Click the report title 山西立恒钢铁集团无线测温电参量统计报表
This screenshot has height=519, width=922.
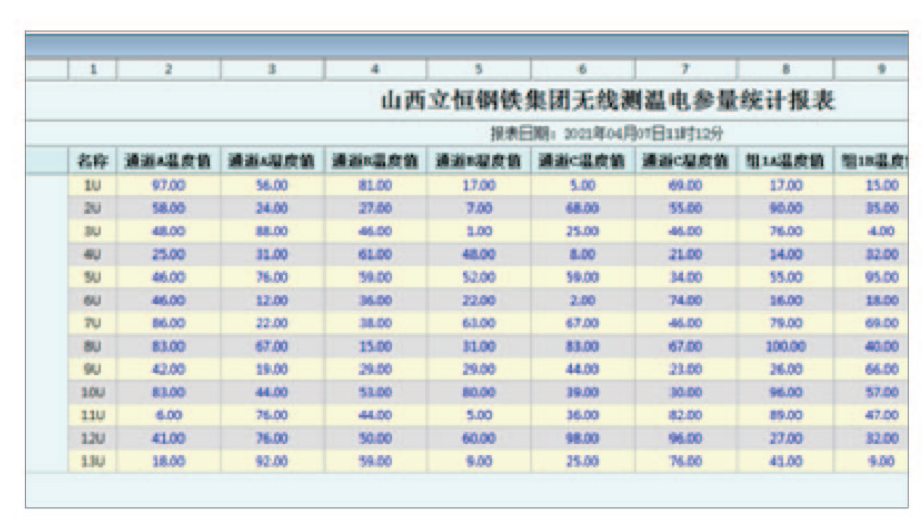[x=608, y=101]
